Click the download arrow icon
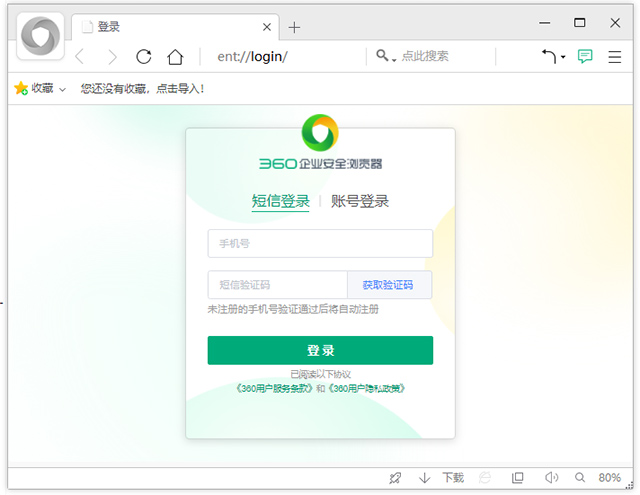 pos(424,478)
